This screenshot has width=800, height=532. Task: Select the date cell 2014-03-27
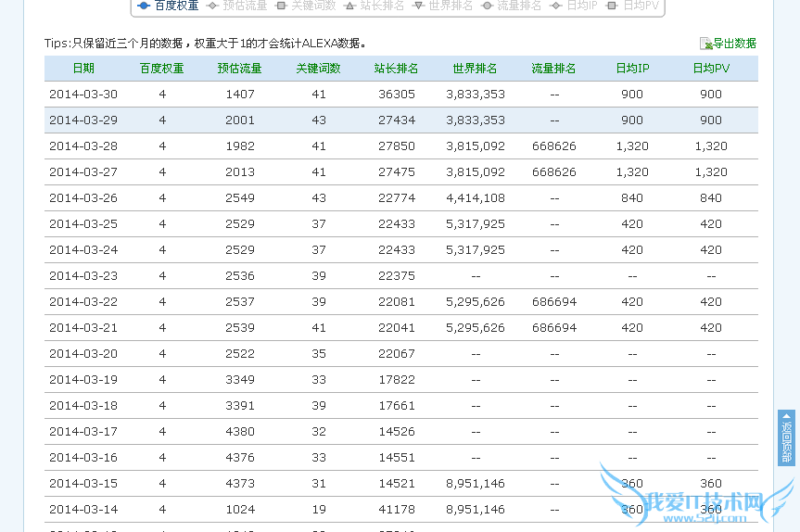point(83,172)
